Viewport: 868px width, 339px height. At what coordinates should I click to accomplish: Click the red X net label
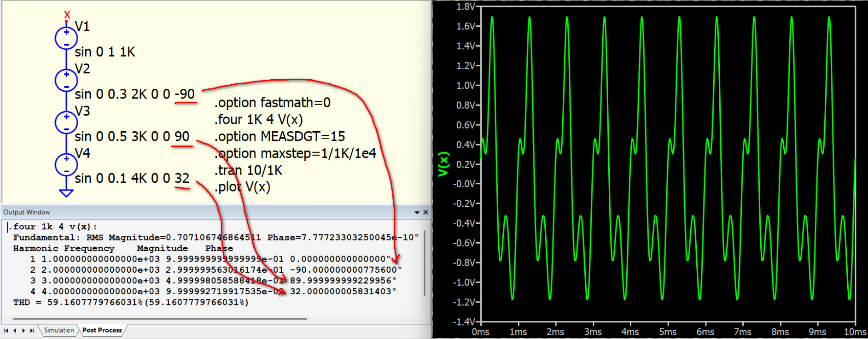(67, 15)
